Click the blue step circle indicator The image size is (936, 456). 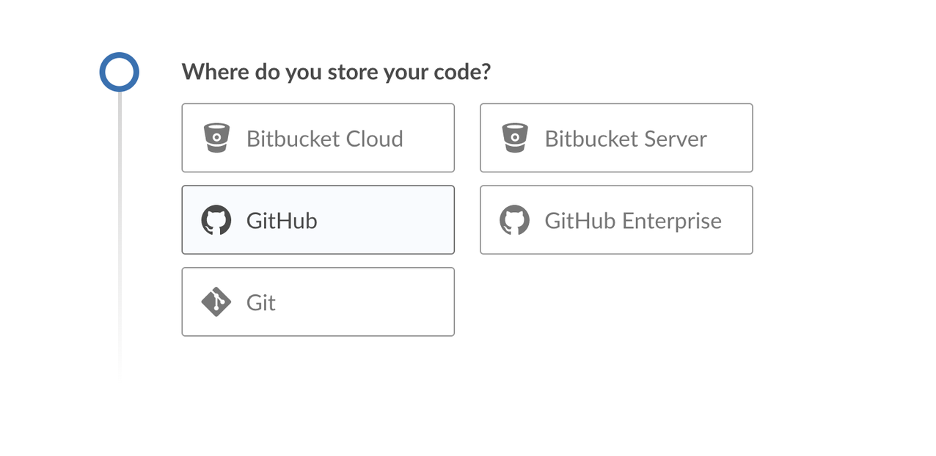coord(119,72)
